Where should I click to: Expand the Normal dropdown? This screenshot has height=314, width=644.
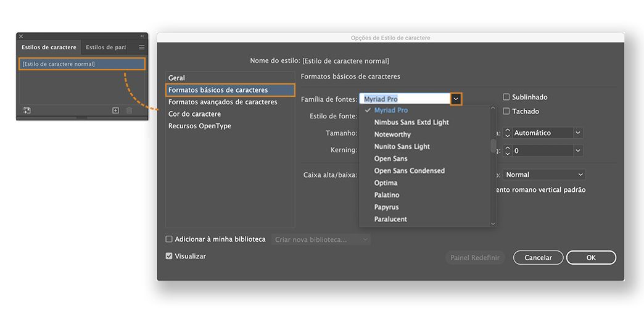(x=580, y=175)
